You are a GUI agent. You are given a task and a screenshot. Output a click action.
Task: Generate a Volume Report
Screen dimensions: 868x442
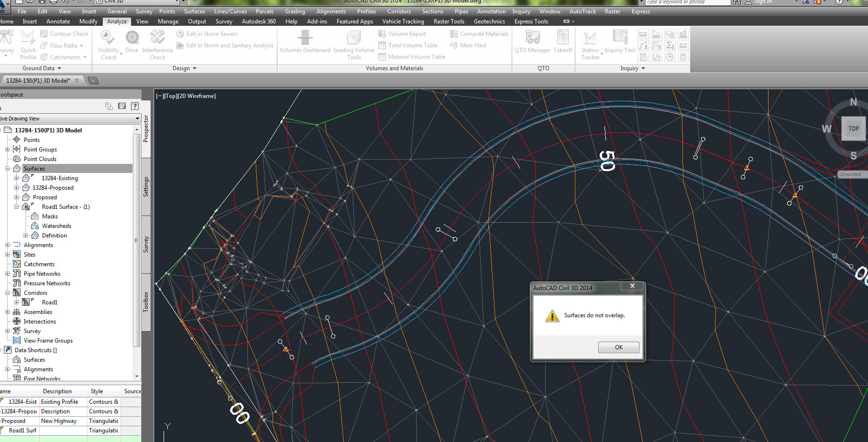click(402, 34)
